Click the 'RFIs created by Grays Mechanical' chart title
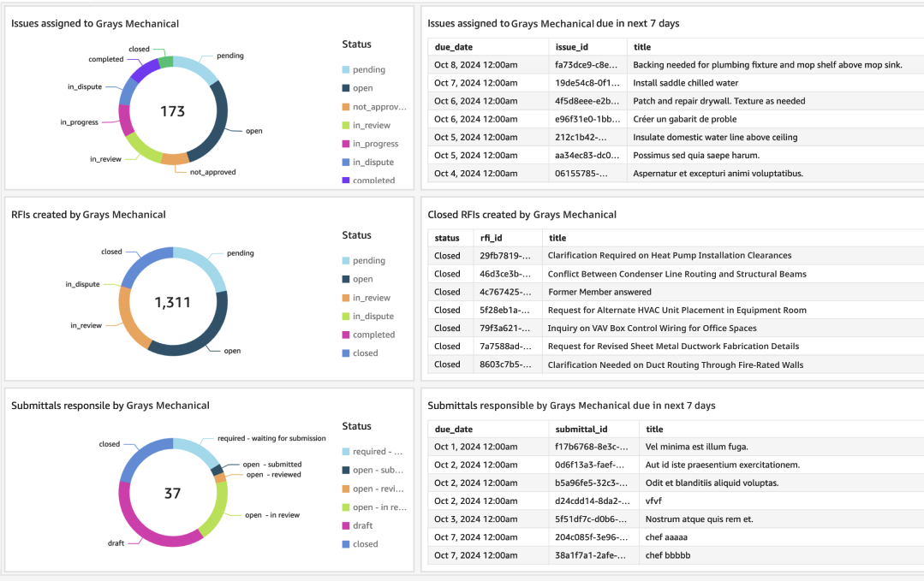This screenshot has width=924, height=581. pos(88,215)
